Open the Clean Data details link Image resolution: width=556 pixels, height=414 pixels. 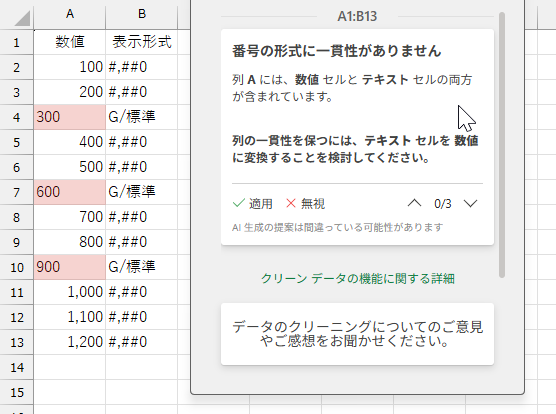click(357, 279)
